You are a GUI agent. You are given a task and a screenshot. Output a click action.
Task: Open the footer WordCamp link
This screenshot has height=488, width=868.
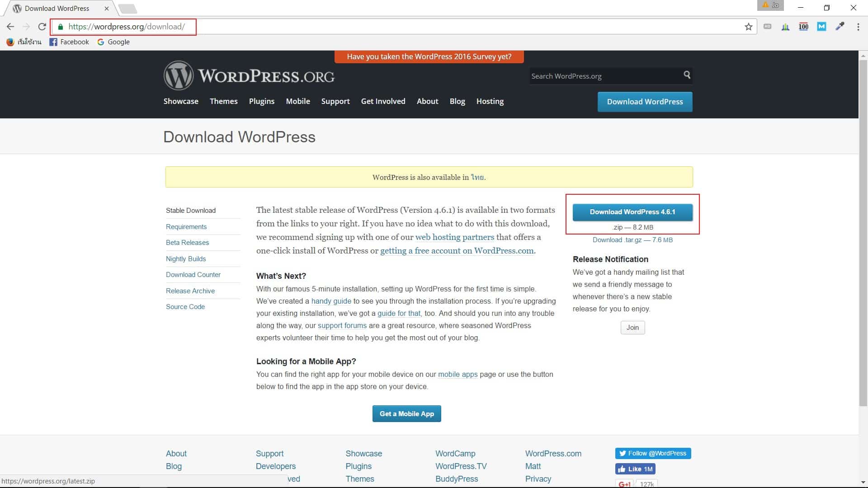(x=455, y=454)
